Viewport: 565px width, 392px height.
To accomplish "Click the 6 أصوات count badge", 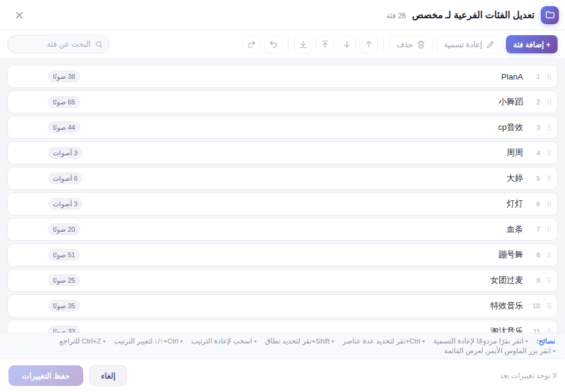I will tap(65, 178).
